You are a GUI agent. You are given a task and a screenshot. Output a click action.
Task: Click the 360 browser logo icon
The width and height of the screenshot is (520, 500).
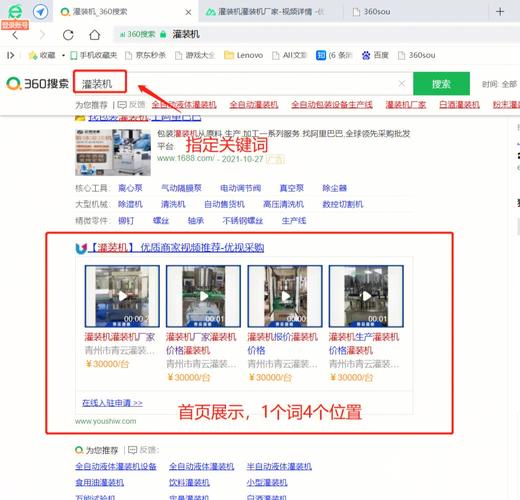(15, 12)
